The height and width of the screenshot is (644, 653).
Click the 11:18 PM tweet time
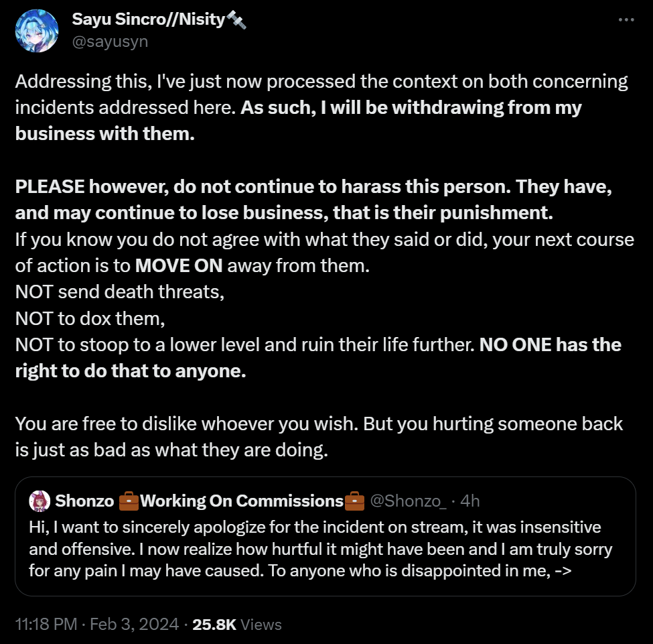[x=46, y=625]
